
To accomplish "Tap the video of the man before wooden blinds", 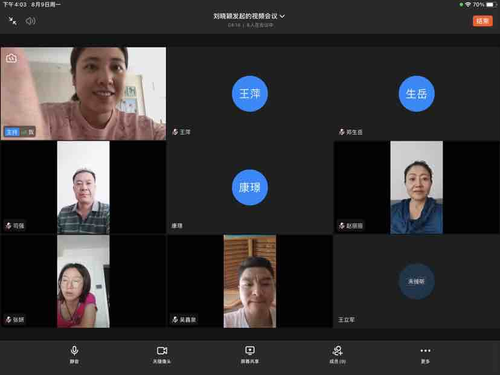I will tap(250, 281).
